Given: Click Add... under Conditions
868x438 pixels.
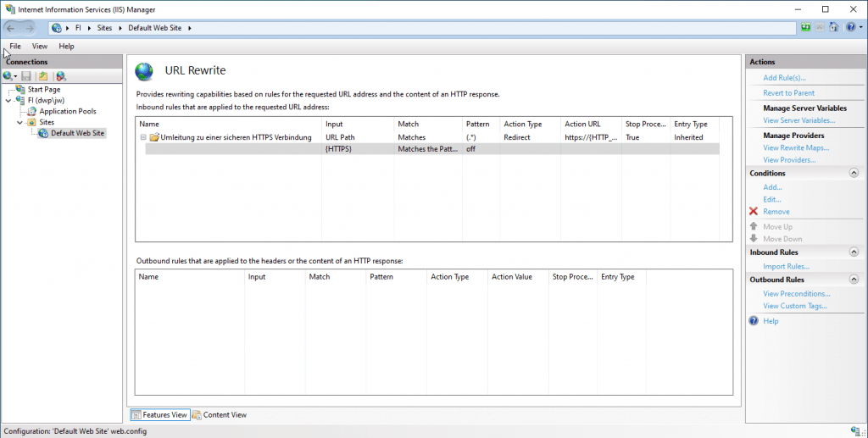Looking at the screenshot, I should [x=772, y=187].
